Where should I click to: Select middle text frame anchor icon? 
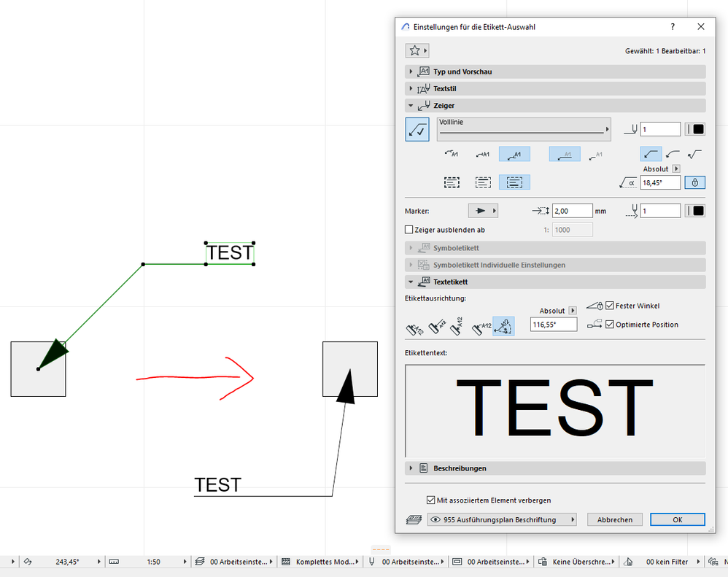pos(483,182)
